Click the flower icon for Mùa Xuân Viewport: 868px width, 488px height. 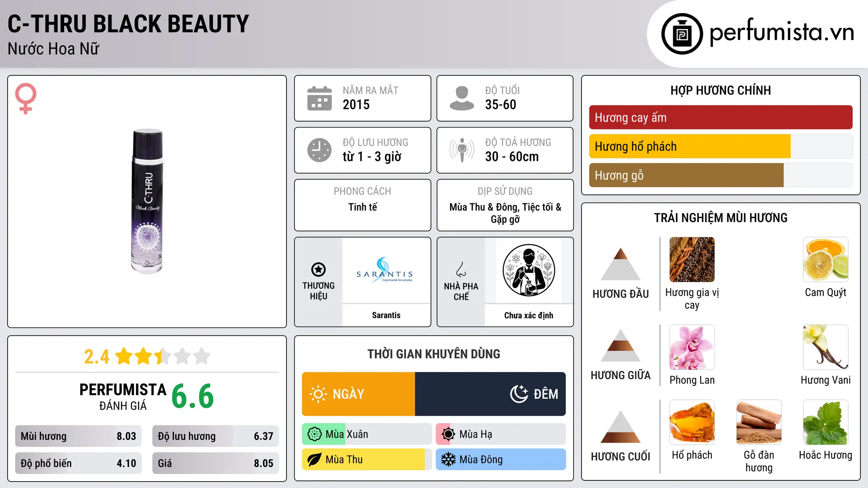tap(314, 434)
